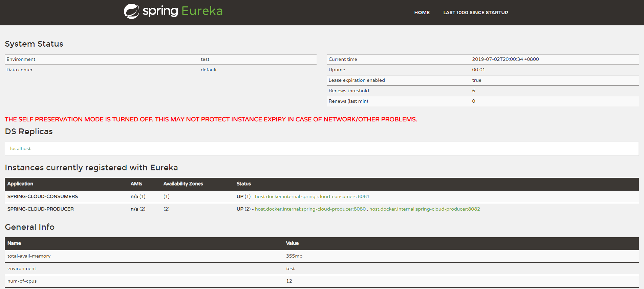Select the Data center value default

coord(209,70)
